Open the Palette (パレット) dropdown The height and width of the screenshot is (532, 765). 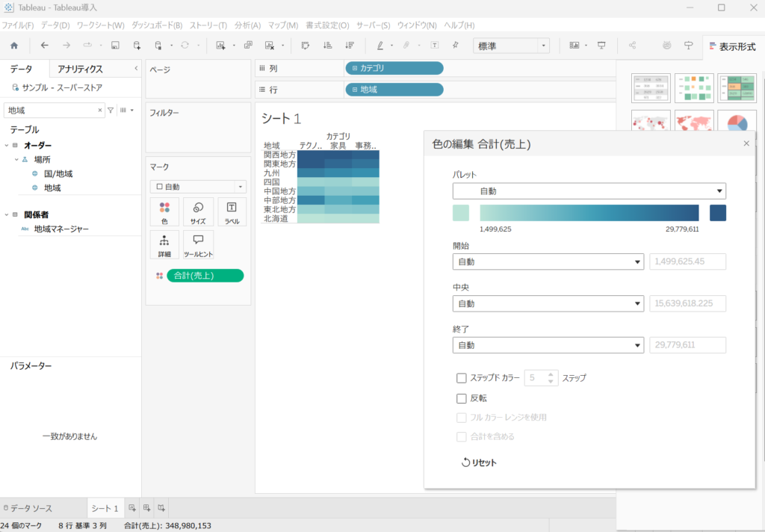(x=589, y=191)
